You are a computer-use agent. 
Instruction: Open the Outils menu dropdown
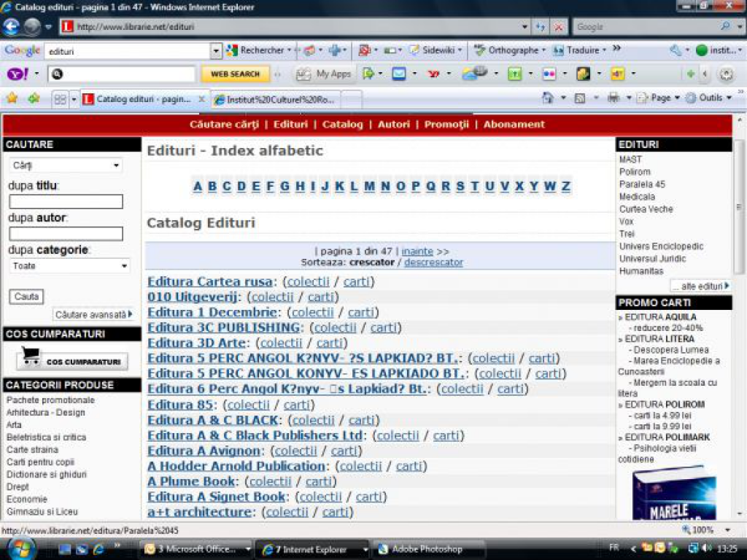coord(709,98)
